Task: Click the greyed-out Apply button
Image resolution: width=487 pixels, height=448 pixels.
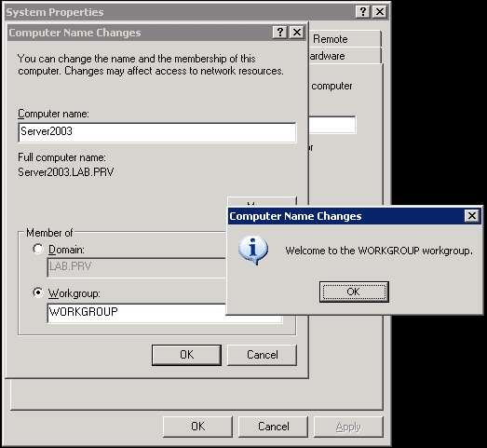Action: [x=348, y=427]
